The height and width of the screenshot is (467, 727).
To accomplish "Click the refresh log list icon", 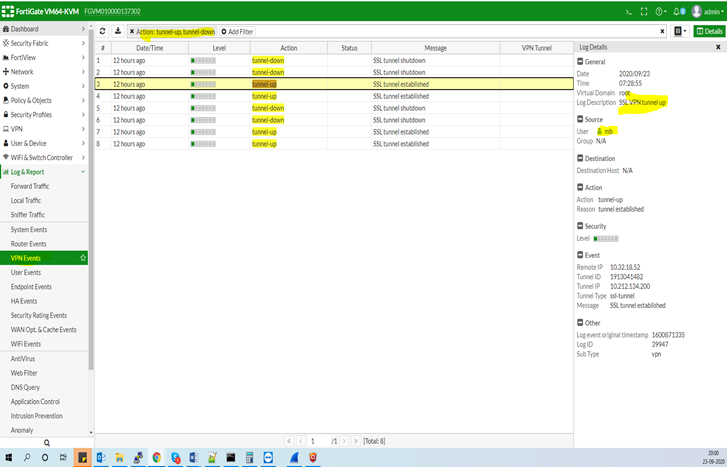I will (x=103, y=31).
